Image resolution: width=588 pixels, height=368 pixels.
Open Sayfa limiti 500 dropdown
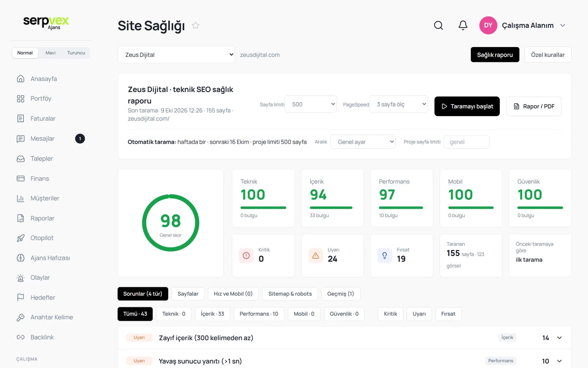[311, 104]
